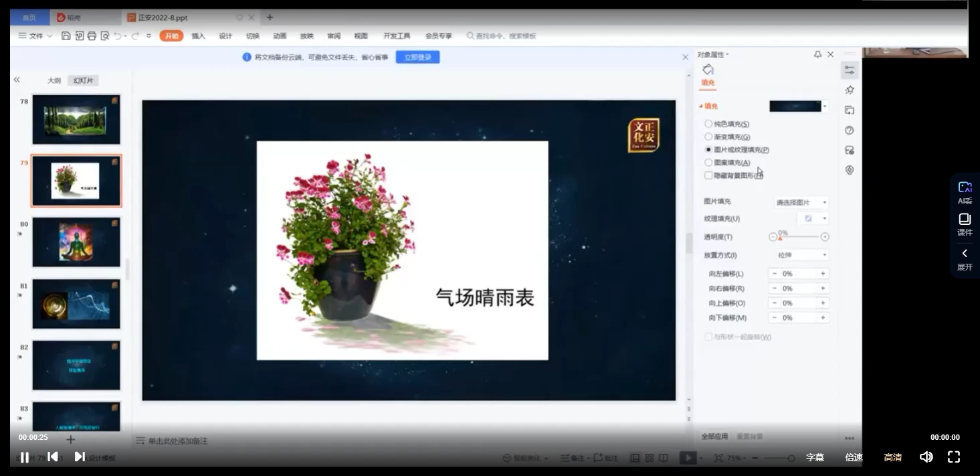
Task: Decrease transparency with the minus circle
Action: [773, 237]
